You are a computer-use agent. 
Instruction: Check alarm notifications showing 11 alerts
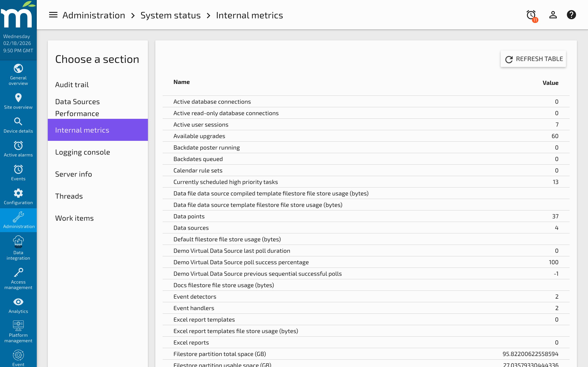tap(531, 15)
